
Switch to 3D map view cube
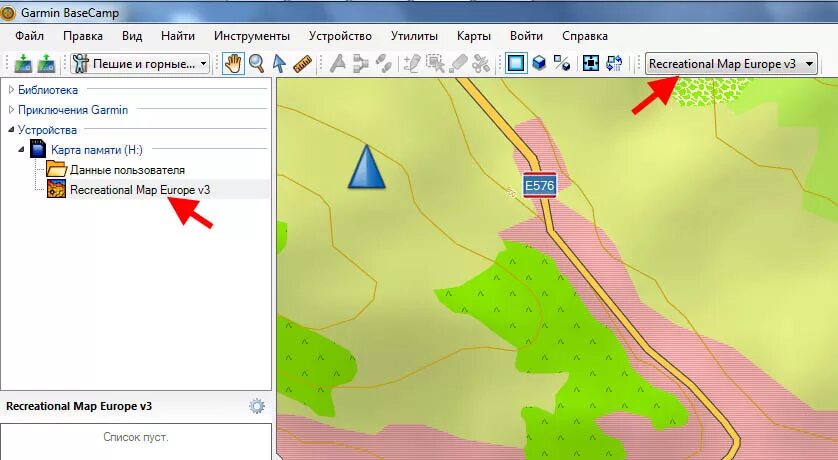pos(539,64)
